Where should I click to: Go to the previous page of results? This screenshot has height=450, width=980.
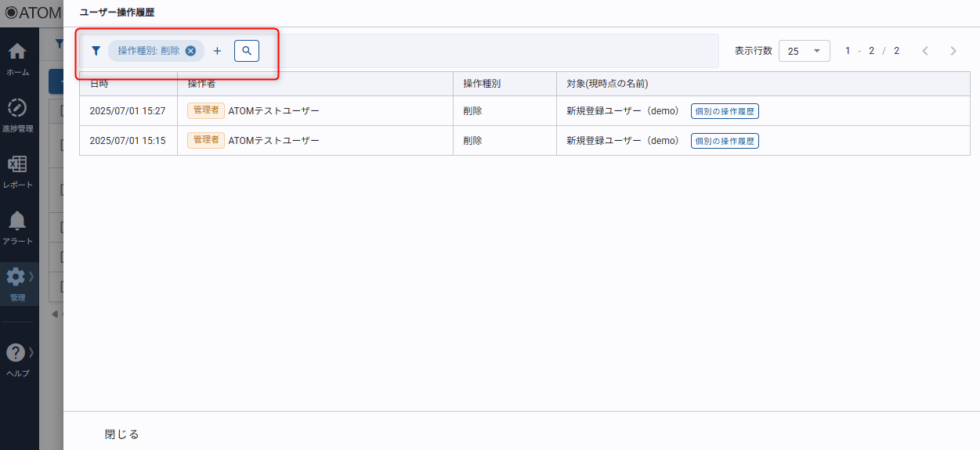click(925, 51)
